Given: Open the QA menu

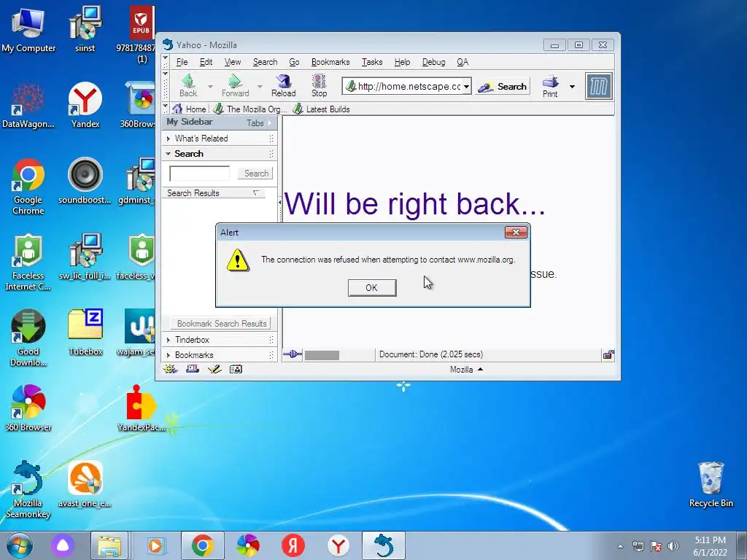Looking at the screenshot, I should [x=462, y=62].
